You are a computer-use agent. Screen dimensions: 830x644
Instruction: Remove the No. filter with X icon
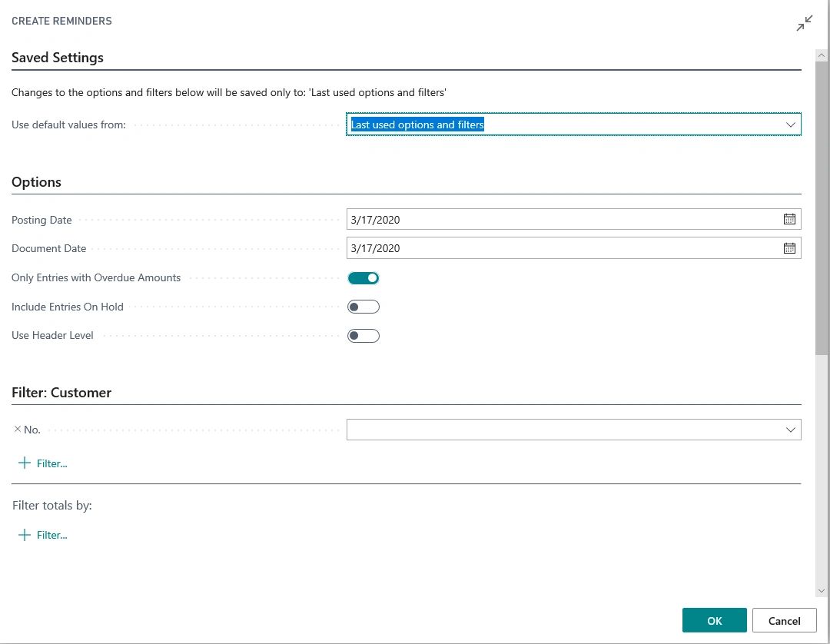pos(18,430)
